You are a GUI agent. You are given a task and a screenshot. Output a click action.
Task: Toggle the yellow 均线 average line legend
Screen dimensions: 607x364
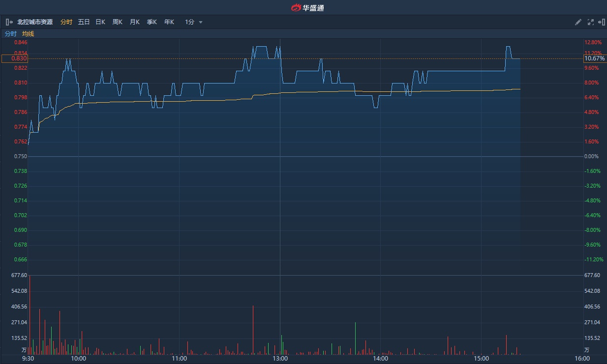point(28,34)
